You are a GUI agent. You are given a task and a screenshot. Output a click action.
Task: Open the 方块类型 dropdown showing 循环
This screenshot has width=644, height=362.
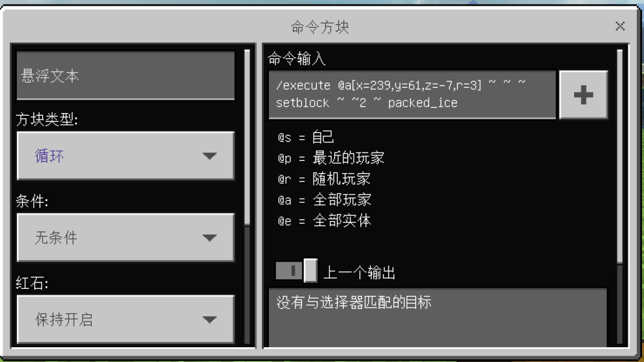point(125,156)
